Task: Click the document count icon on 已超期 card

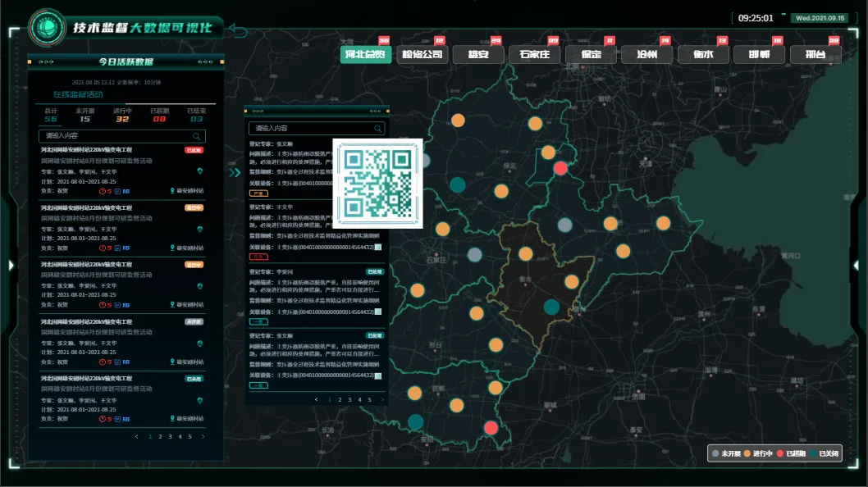Action: pyautogui.click(x=117, y=192)
